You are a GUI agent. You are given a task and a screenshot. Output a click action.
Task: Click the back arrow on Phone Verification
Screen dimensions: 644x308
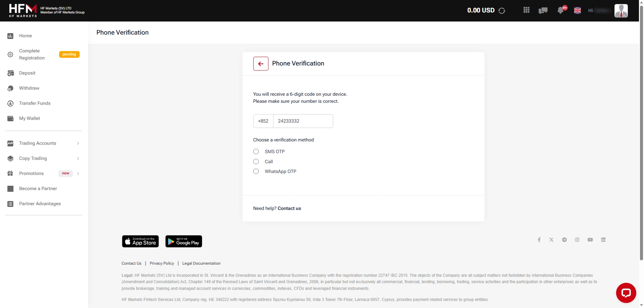coord(261,63)
